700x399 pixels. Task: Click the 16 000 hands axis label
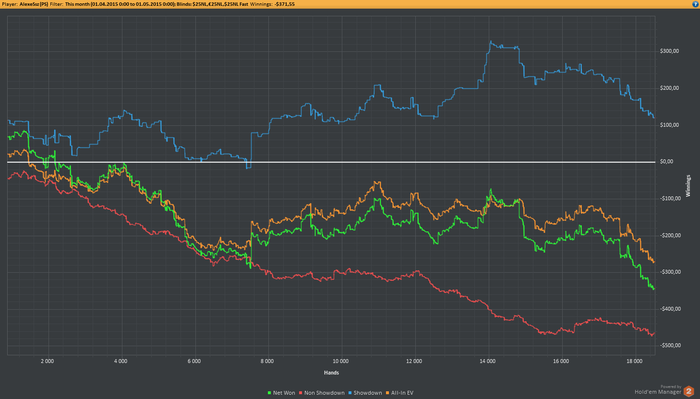pyautogui.click(x=561, y=361)
